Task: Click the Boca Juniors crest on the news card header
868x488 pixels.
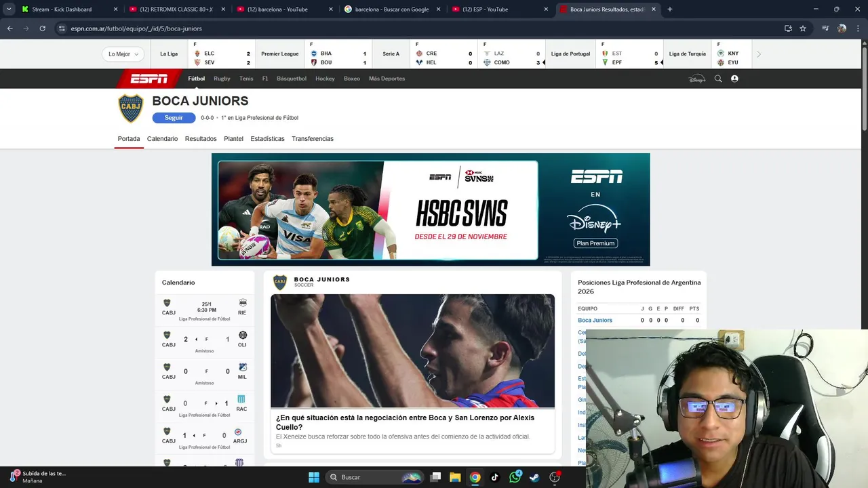Action: point(280,282)
